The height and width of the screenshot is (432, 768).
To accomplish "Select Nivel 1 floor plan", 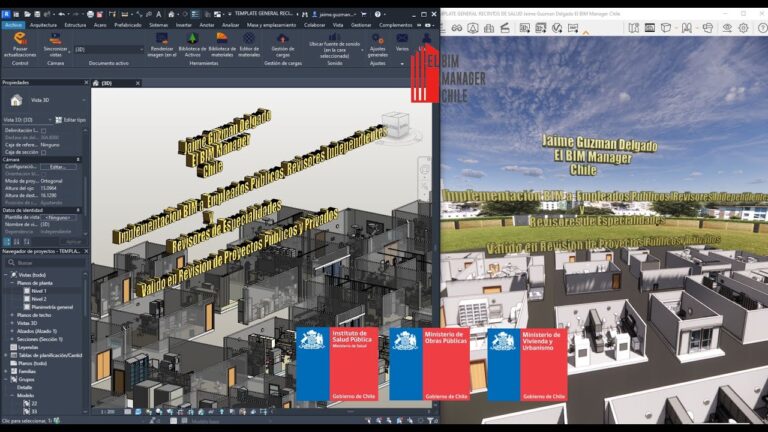I will (x=39, y=291).
